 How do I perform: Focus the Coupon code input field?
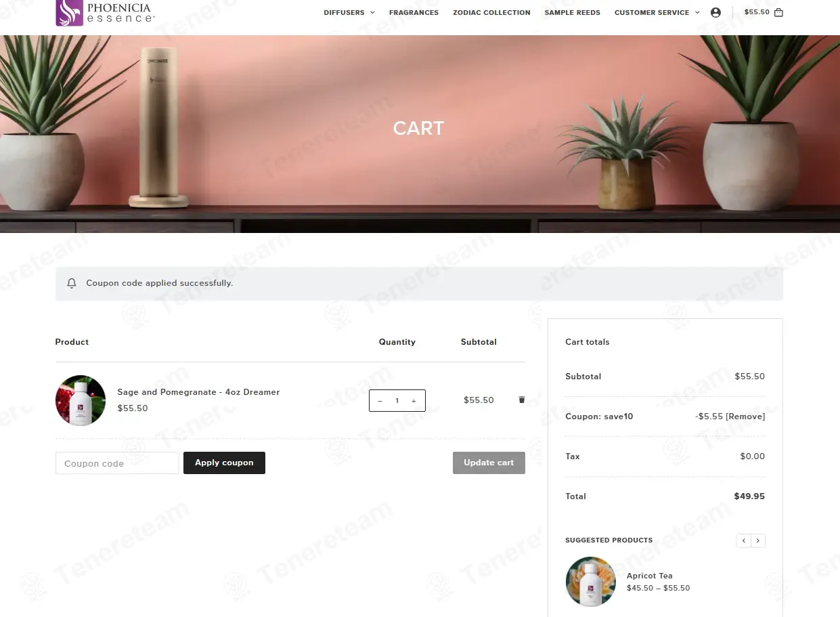coord(117,463)
